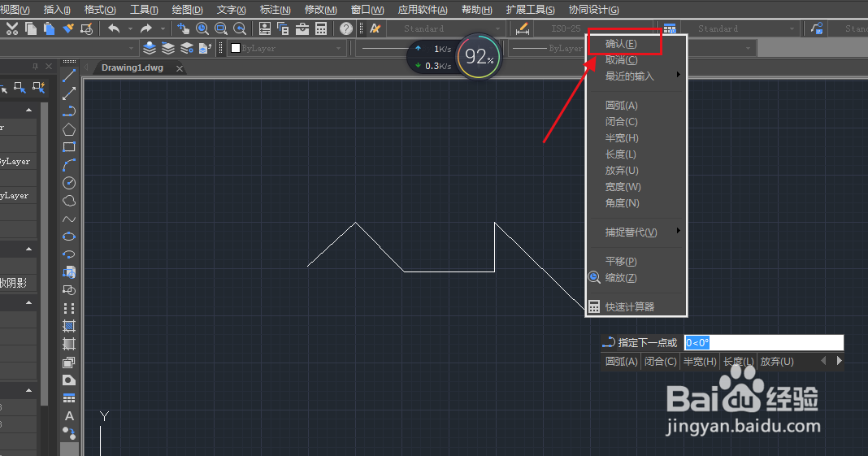Viewport: 868px width, 456px height.
Task: Open the Calculator toolbar icon
Action: pos(321,28)
